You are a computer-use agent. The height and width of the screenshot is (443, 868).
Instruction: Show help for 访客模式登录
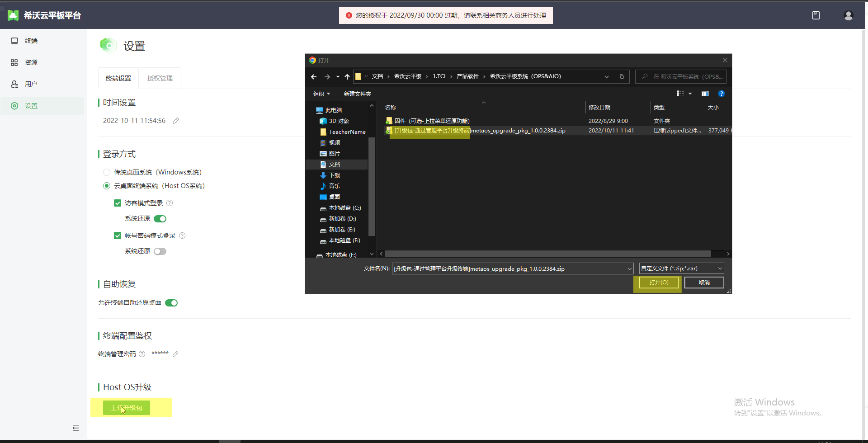tap(170, 203)
